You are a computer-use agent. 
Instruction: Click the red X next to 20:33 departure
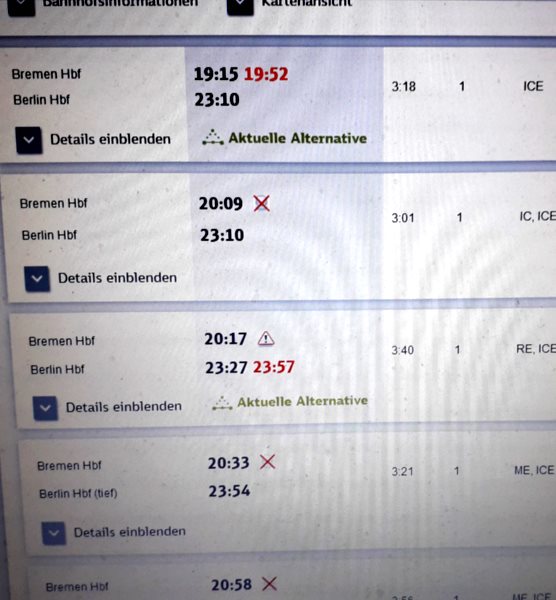point(267,462)
